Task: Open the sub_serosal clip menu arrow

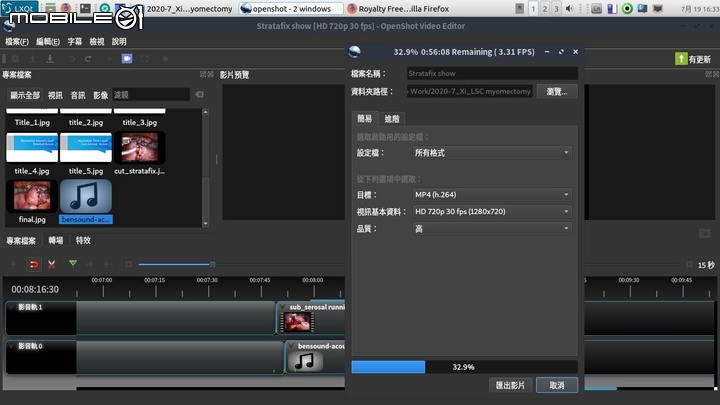Action: (x=282, y=307)
